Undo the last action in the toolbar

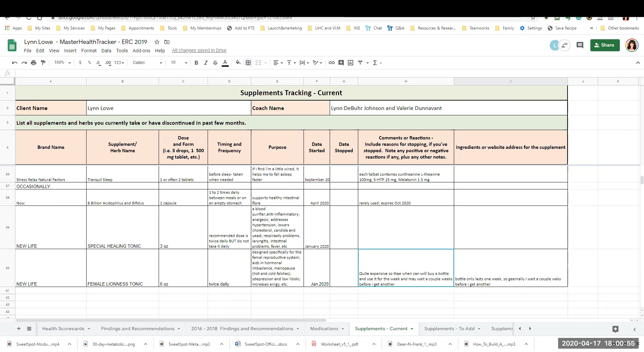[x=14, y=63]
